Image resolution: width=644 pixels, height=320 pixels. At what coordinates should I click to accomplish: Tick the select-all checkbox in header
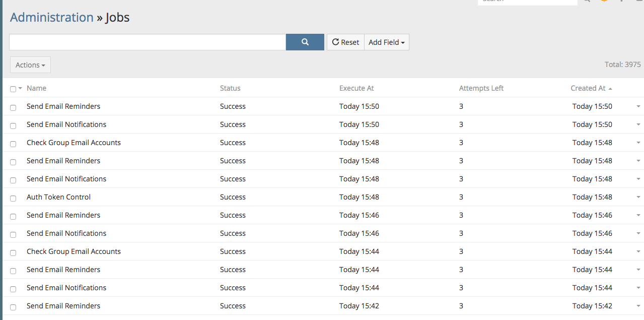coord(13,89)
